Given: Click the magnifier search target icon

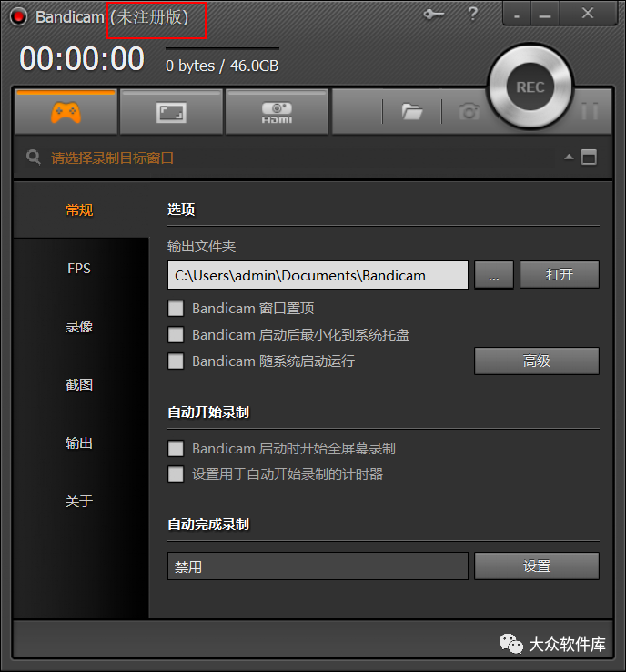Looking at the screenshot, I should (x=33, y=158).
